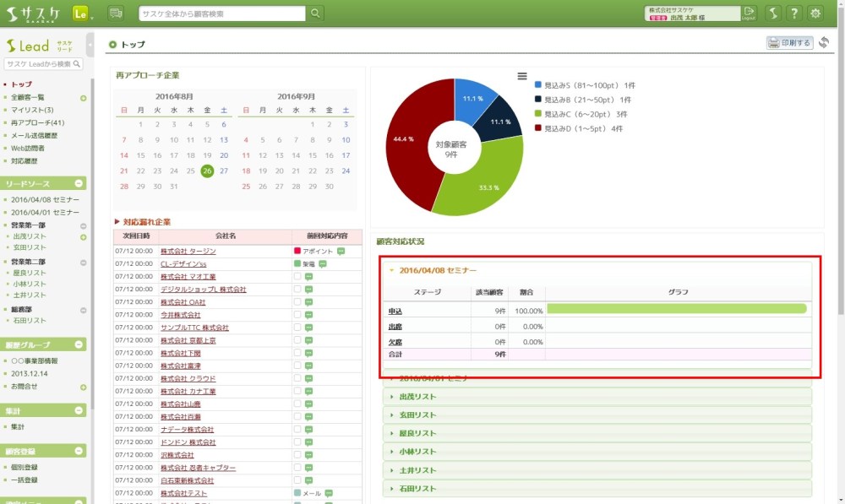Viewport: 845px width, 504px height.
Task: Click the Logout icon
Action: coord(750,14)
